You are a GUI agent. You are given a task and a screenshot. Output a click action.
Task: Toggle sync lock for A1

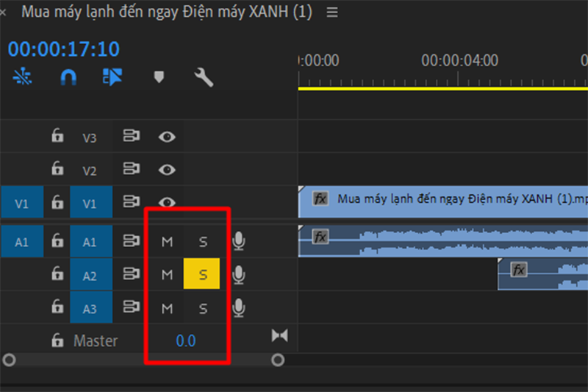coord(132,240)
